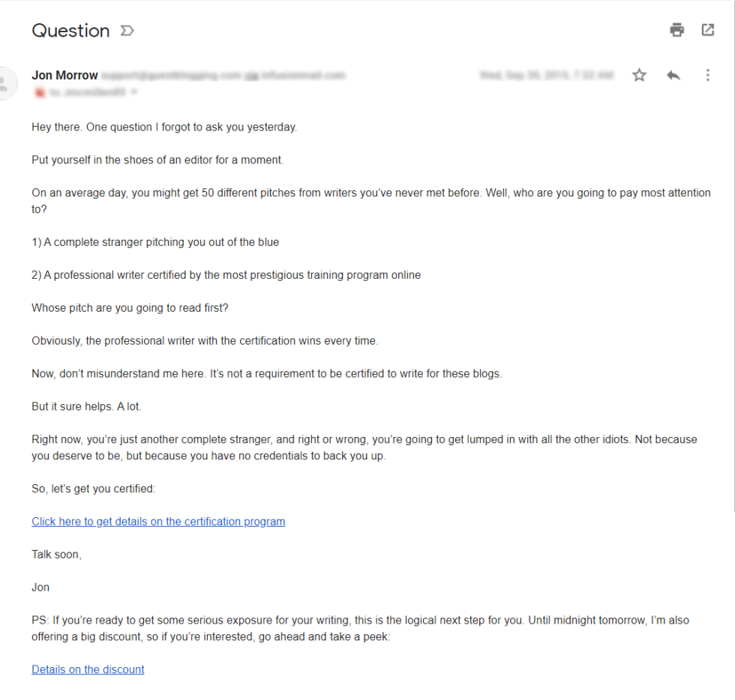Click the red Important marker near the recipient

pyautogui.click(x=40, y=91)
